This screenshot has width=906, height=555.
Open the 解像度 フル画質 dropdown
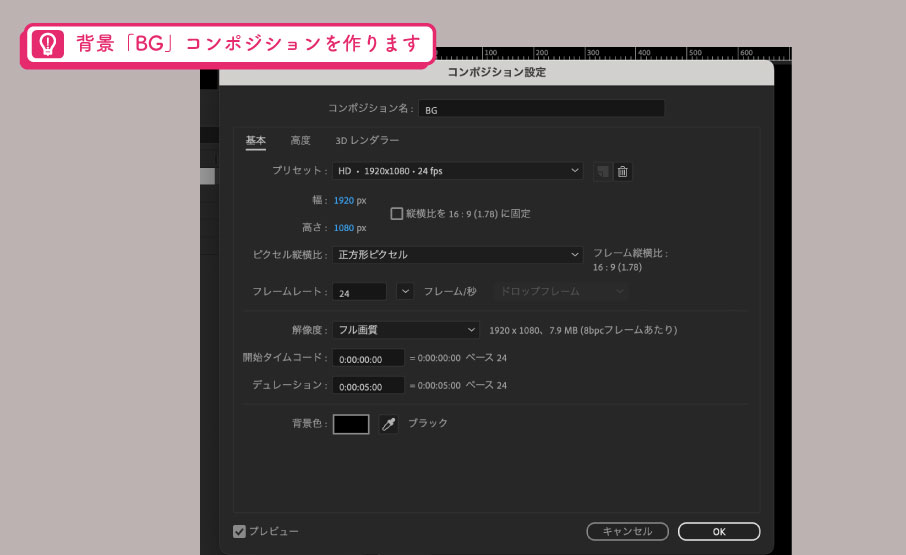[x=406, y=330]
